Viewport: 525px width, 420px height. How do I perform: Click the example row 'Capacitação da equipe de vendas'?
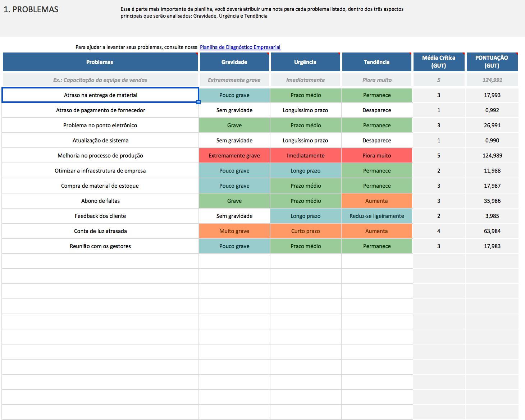pyautogui.click(x=100, y=80)
